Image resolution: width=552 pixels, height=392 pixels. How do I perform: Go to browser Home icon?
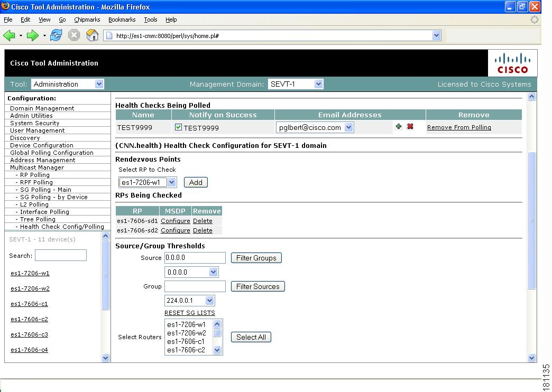tap(92, 35)
